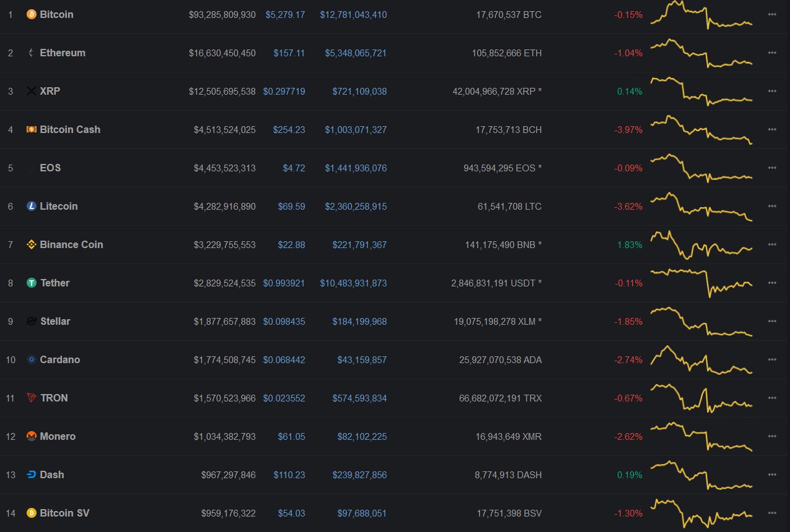The height and width of the screenshot is (532, 790).
Task: Open the Binance Coin name link
Action: pyautogui.click(x=71, y=244)
